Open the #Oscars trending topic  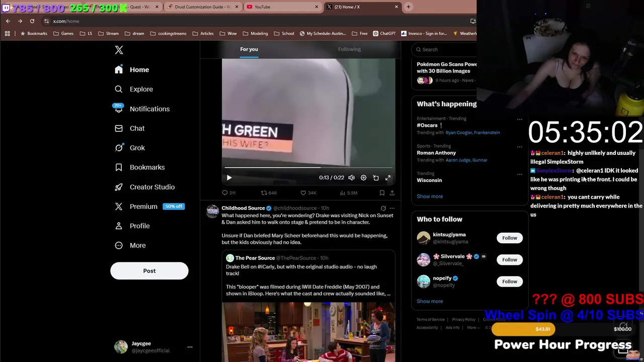point(430,125)
